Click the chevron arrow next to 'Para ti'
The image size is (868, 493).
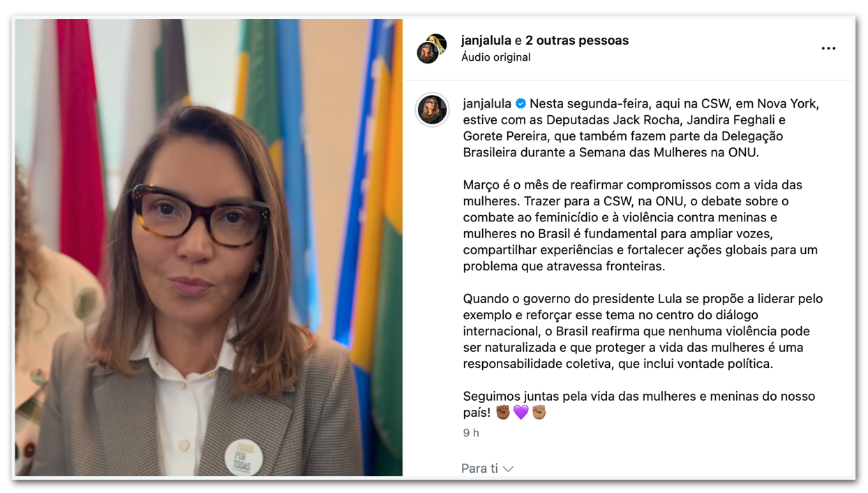click(x=508, y=469)
